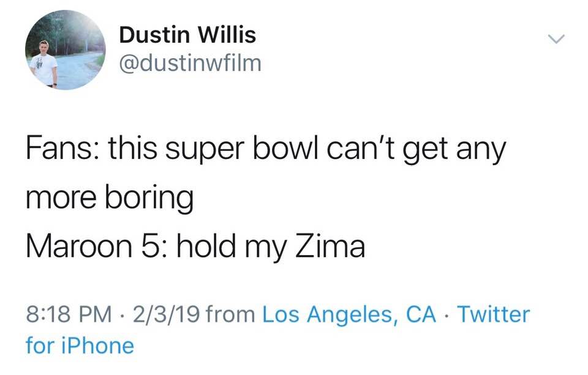Click the 'more boring' tweet line
Image resolution: width=588 pixels, height=375 pixels.
point(110,199)
